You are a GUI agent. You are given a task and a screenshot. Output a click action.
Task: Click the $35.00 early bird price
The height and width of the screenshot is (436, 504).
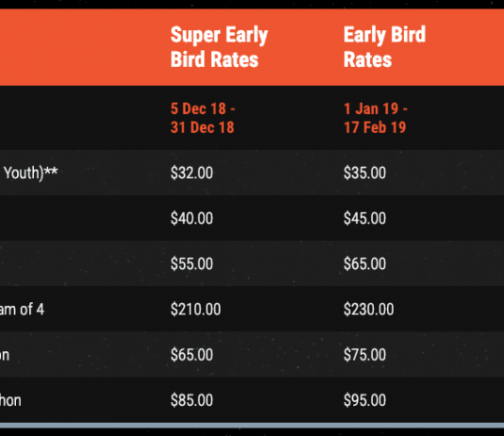click(x=365, y=173)
